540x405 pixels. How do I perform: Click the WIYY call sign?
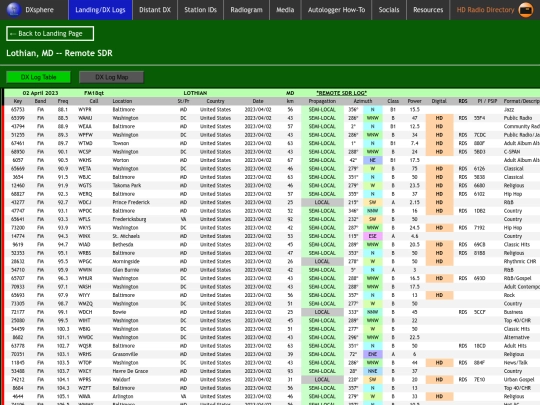click(x=84, y=295)
